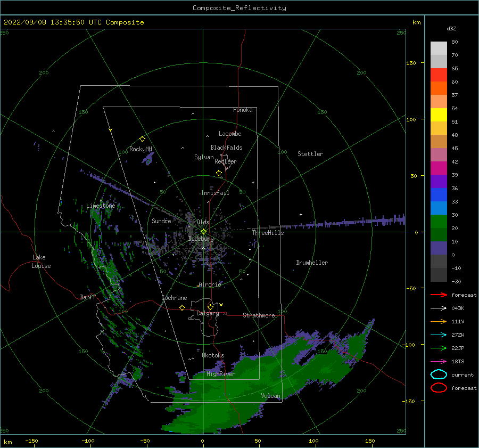Select the orange 111V arrow legend entry
The height and width of the screenshot is (448, 479).
point(439,321)
